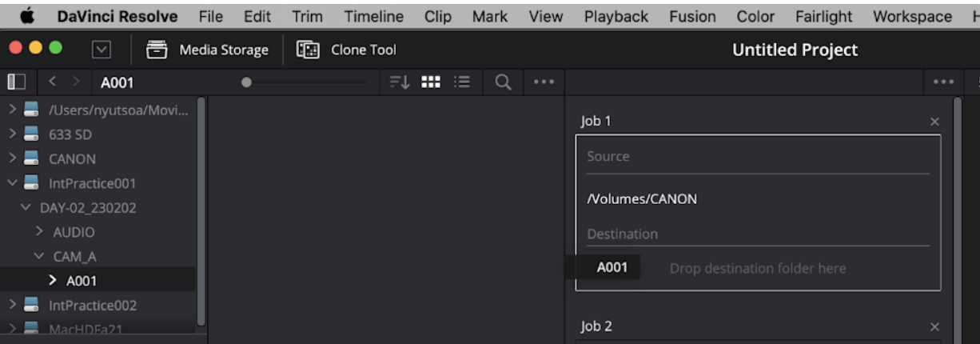Click the Job 1 title
The image size is (980, 344).
[x=596, y=121]
